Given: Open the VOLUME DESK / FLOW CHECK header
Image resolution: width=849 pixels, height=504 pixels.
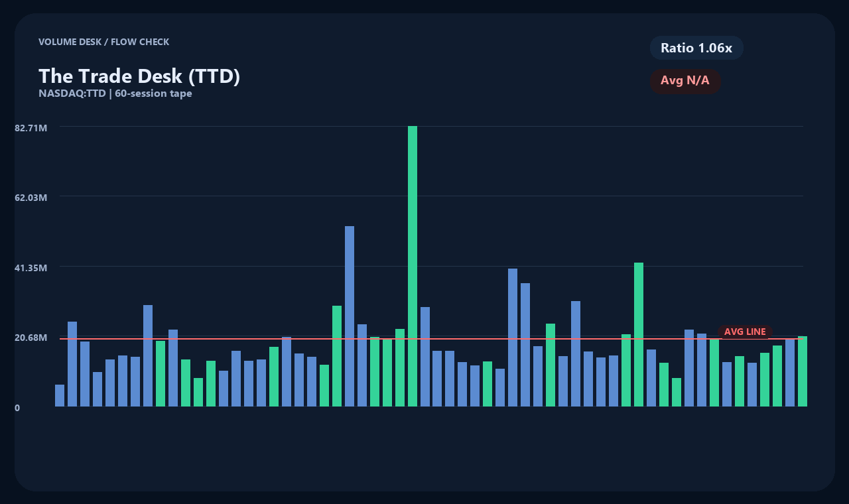Looking at the screenshot, I should (x=104, y=42).
